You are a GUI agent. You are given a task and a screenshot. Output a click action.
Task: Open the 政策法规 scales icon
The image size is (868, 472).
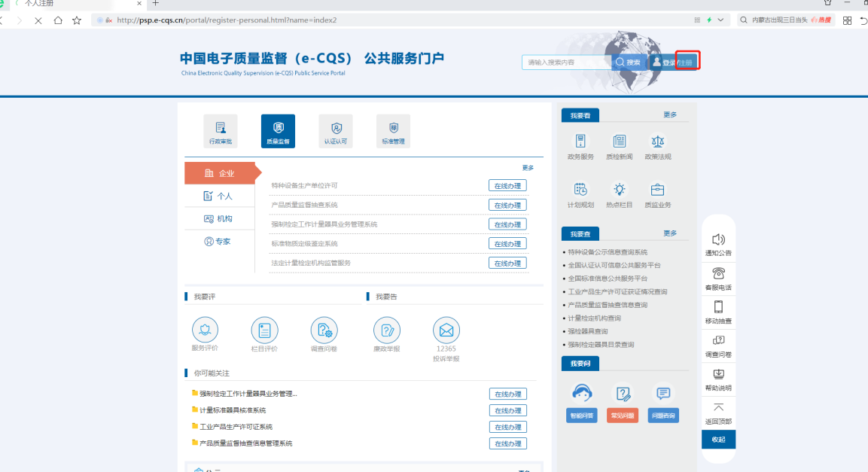(658, 142)
